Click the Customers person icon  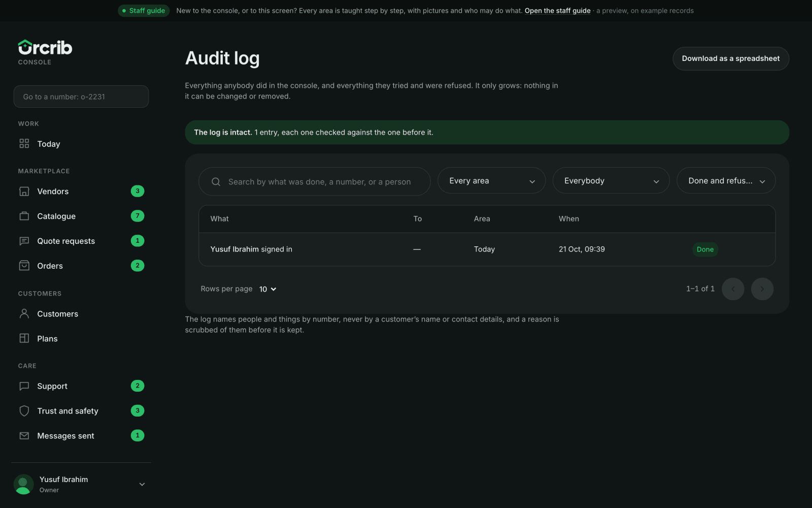pyautogui.click(x=24, y=313)
